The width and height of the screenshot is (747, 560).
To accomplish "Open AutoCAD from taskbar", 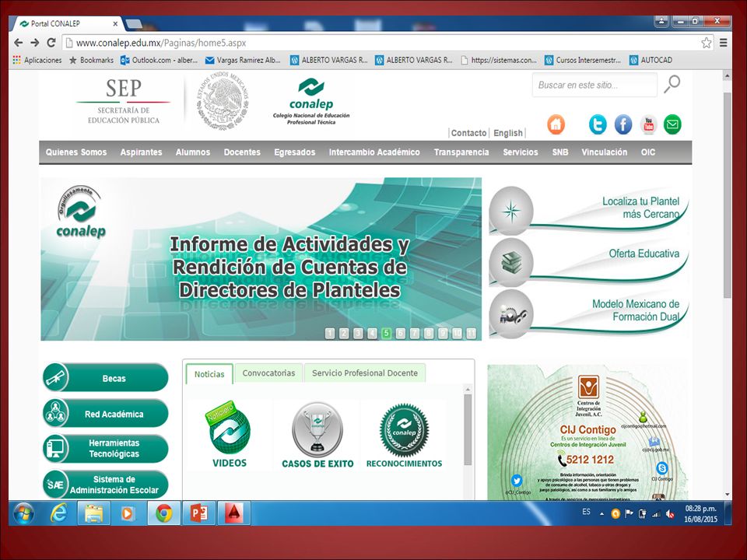I will [234, 513].
